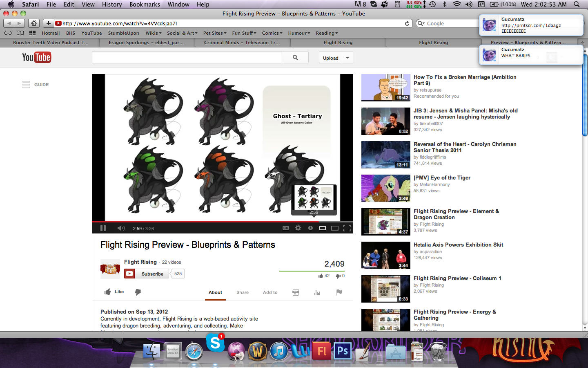Select the Share tab under the video
The width and height of the screenshot is (588, 368).
pos(243,292)
